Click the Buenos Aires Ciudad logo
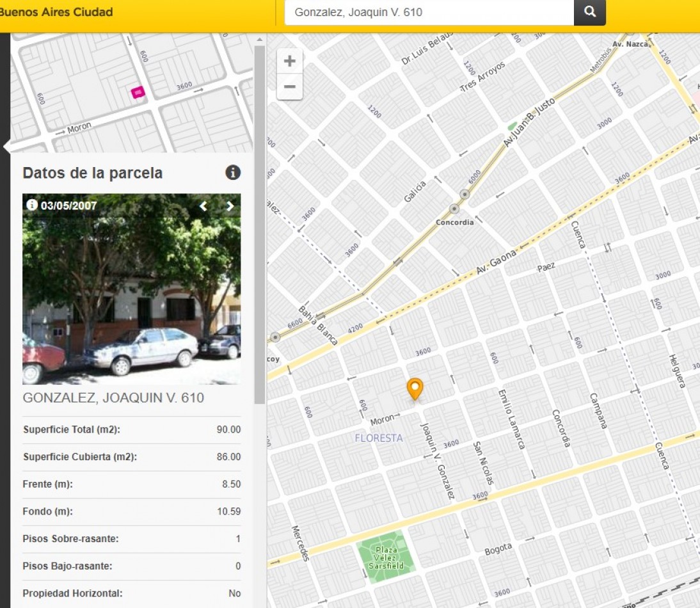The width and height of the screenshot is (700, 608). coord(56,12)
